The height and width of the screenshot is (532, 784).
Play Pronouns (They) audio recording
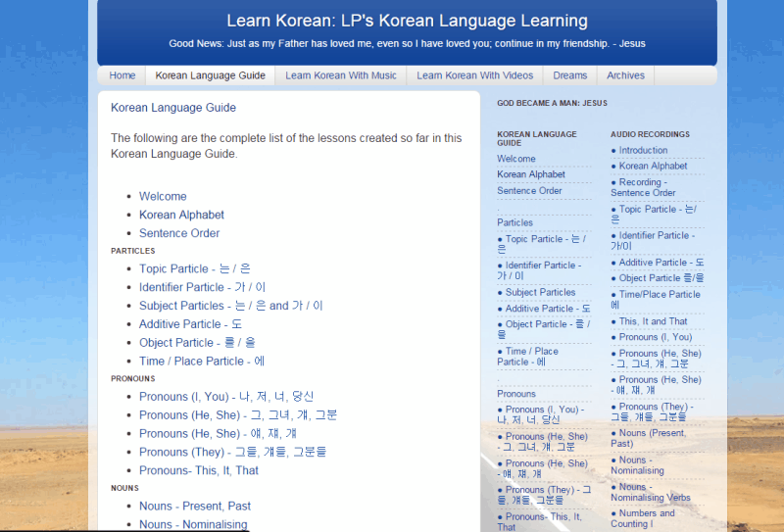pyautogui.click(x=652, y=412)
